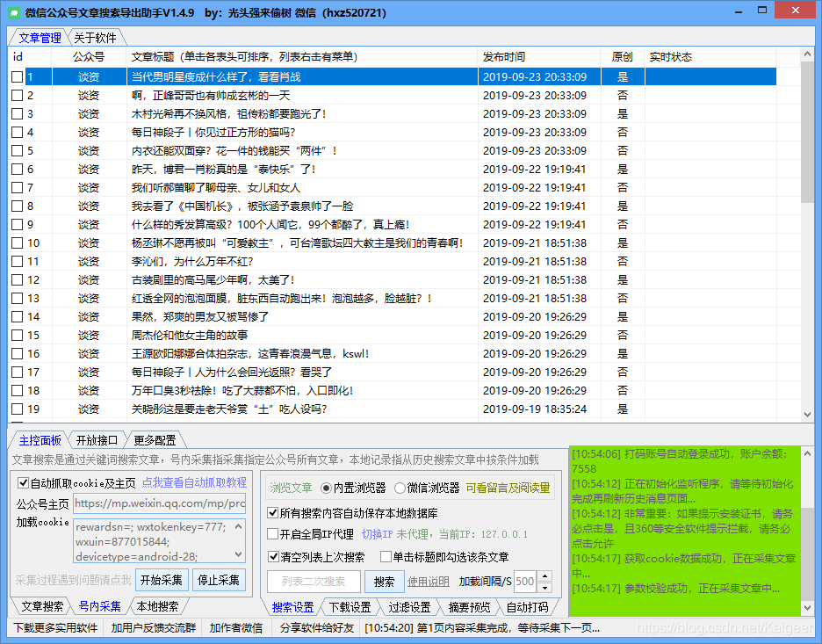Image resolution: width=822 pixels, height=644 pixels.
Task: Click log panel scrollbar down arrow
Action: pos(807,607)
